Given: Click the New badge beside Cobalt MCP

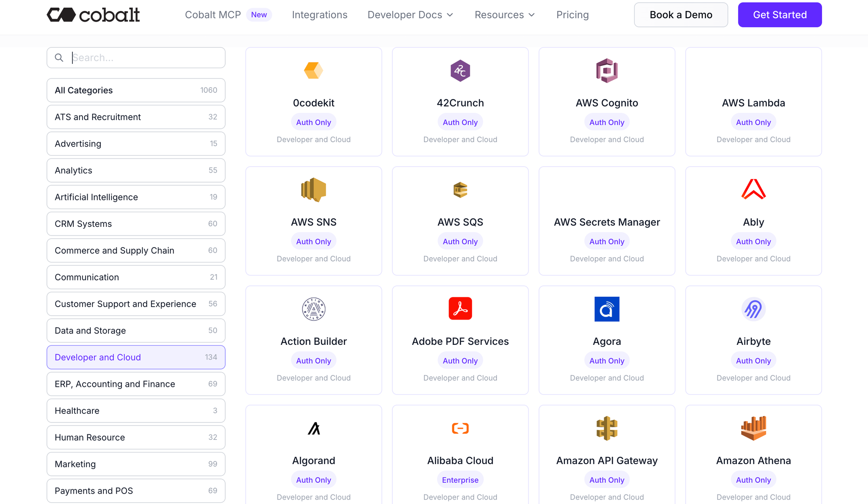Looking at the screenshot, I should [259, 15].
